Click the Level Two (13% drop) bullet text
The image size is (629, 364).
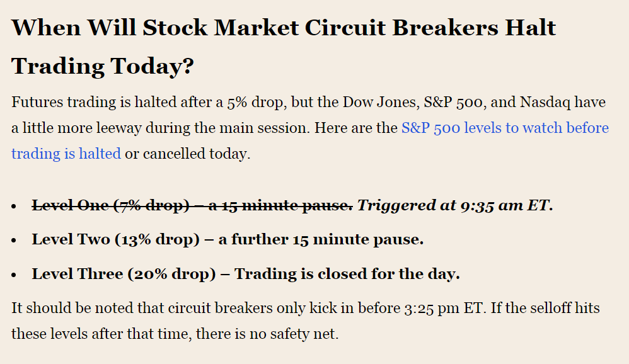228,239
